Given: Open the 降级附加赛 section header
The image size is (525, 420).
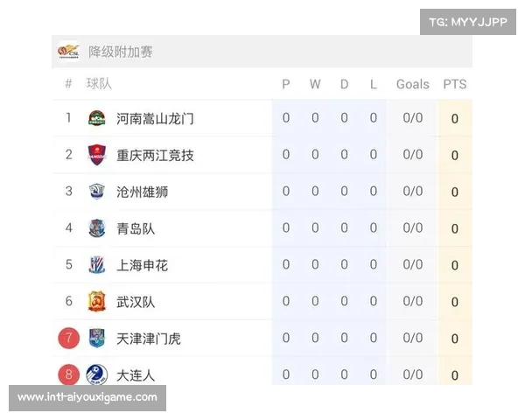Looking at the screenshot, I should (121, 52).
